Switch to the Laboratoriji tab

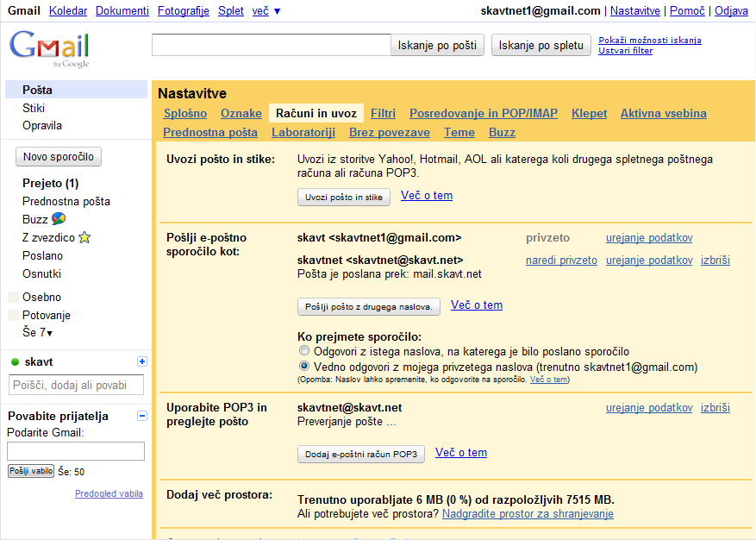tap(303, 132)
